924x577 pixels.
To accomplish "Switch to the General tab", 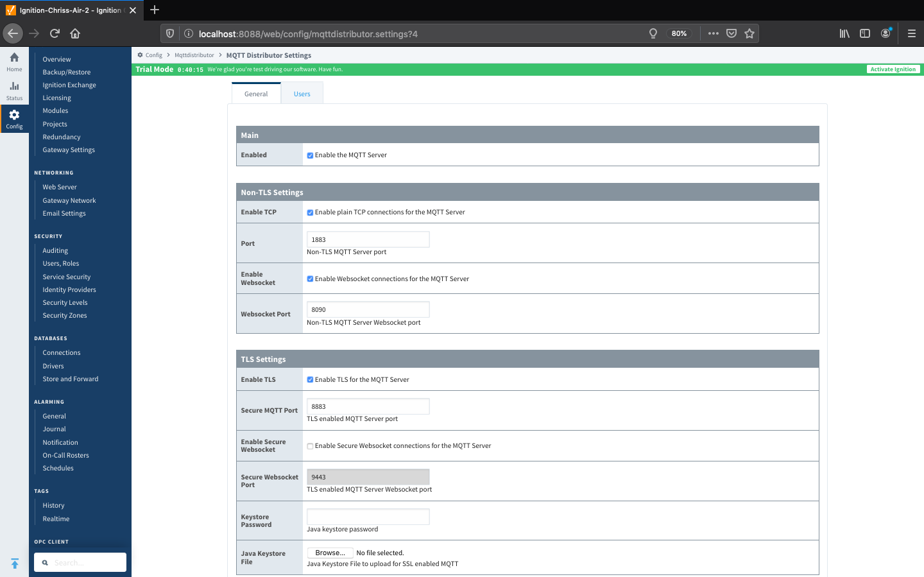I will (x=256, y=94).
